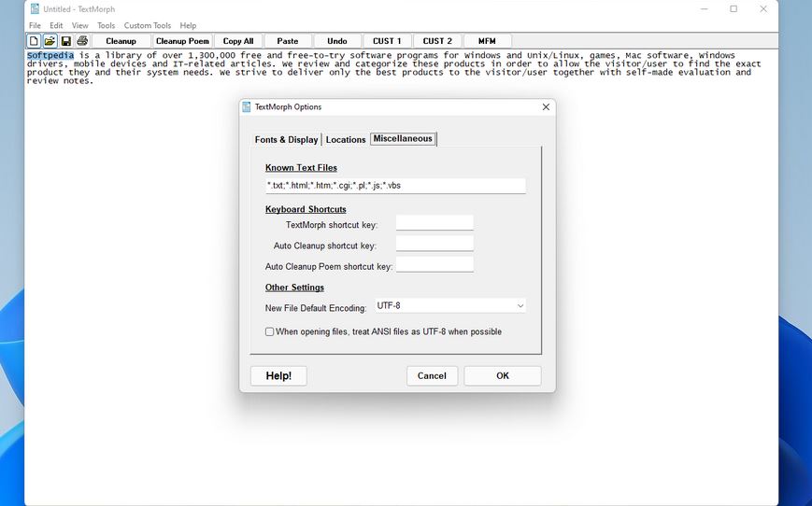Run the Cleanup Poem toolbar button
Viewport: 812px width, 506px height.
(182, 41)
